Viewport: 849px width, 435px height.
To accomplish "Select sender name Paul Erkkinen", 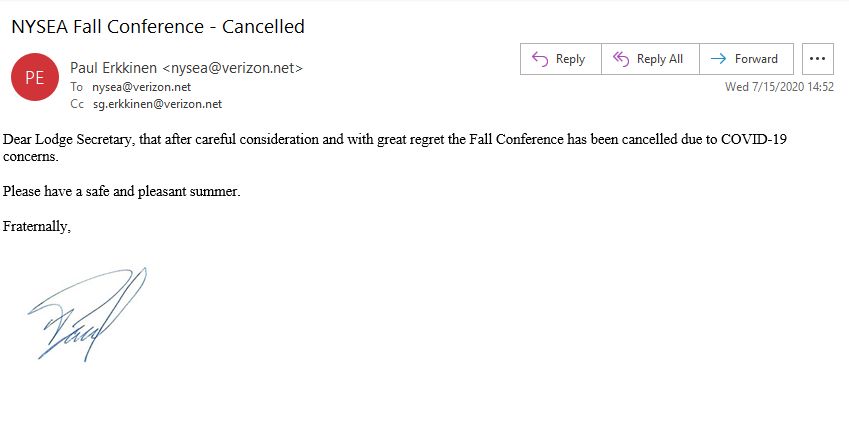I will (113, 68).
